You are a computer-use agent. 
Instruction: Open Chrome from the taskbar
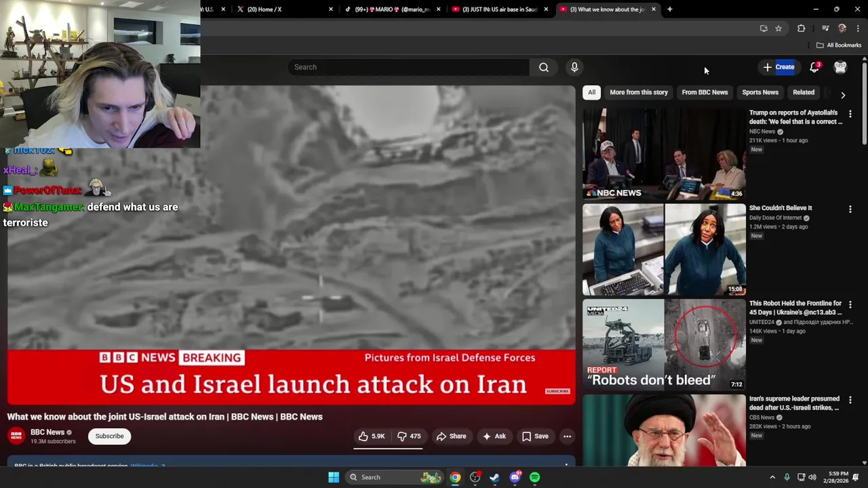[x=455, y=477]
